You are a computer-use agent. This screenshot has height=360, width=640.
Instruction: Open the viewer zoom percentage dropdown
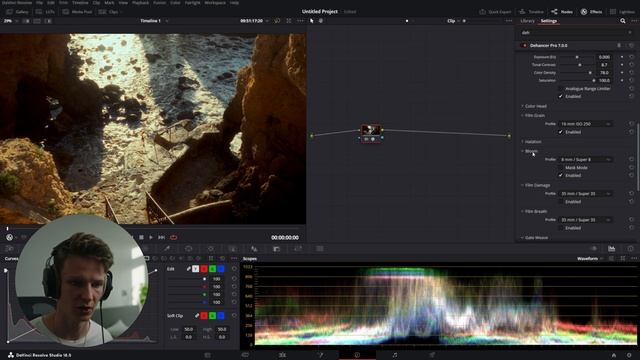click(11, 21)
